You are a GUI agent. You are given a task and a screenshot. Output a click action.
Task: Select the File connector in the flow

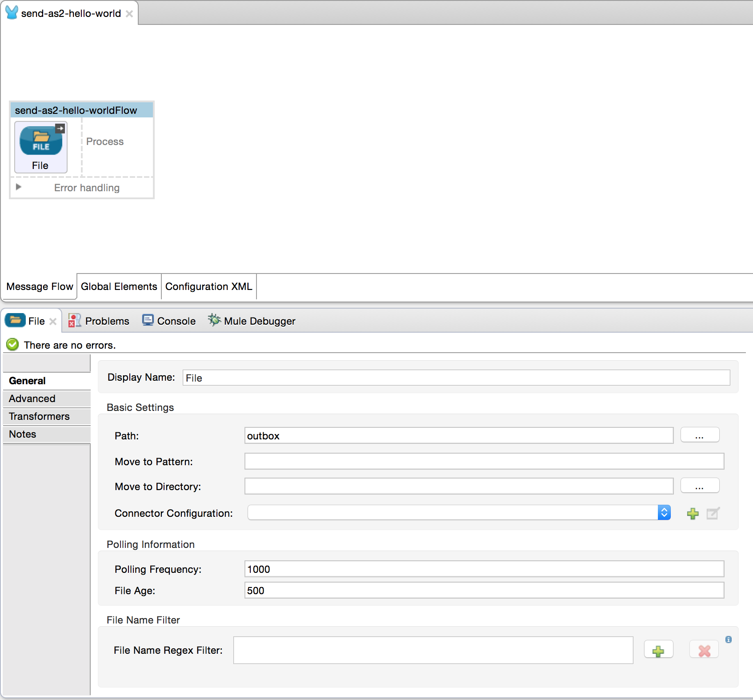click(x=41, y=147)
